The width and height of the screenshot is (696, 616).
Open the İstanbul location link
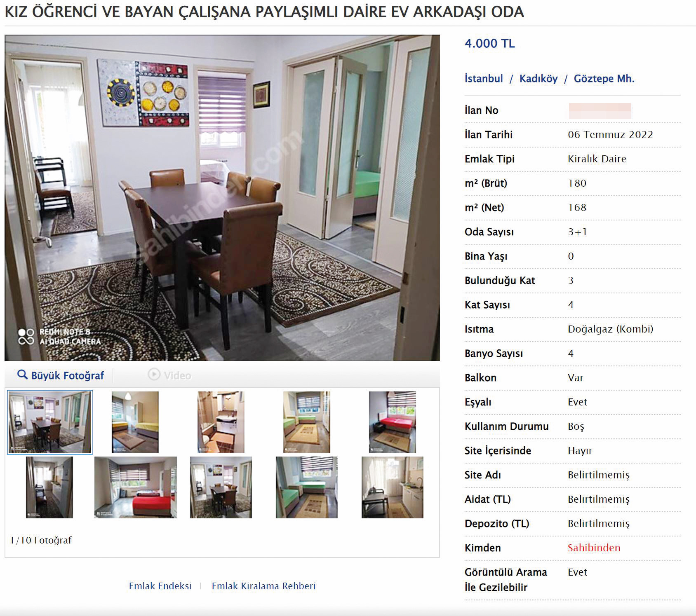[x=484, y=78]
